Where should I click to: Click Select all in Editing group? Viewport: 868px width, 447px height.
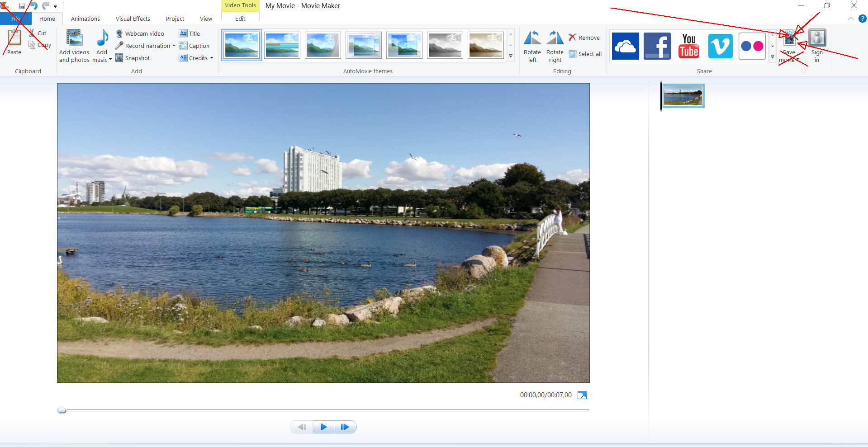click(x=585, y=54)
